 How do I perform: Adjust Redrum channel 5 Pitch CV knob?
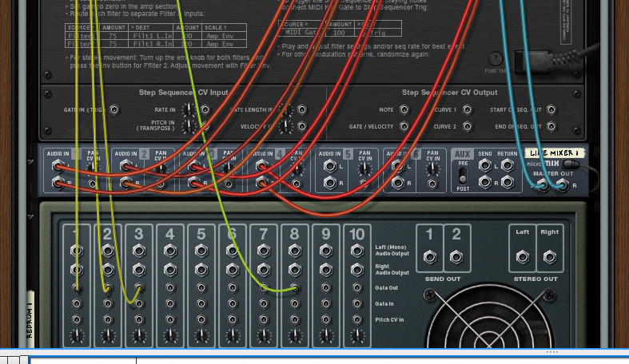pos(201,335)
